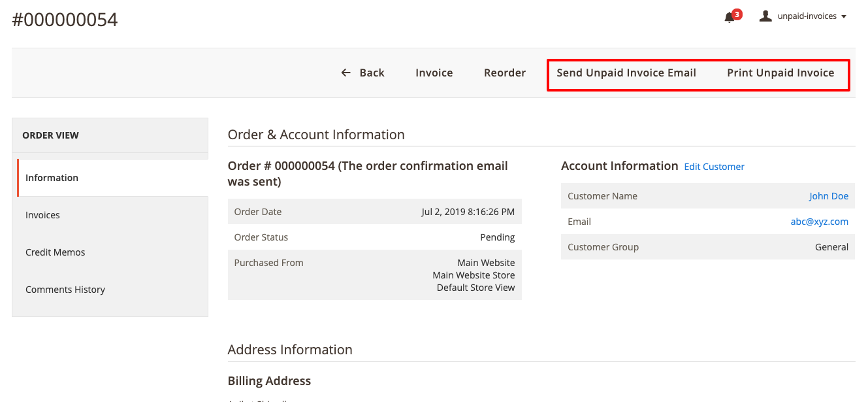Click the Send Unpaid Invoice Email button
868x402 pixels.
pos(626,73)
